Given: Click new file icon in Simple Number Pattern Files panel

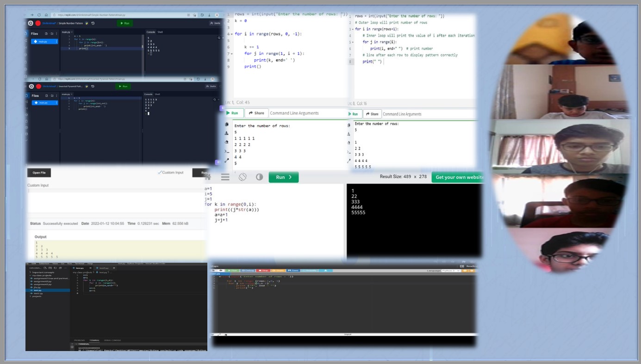Looking at the screenshot, I should tap(46, 34).
